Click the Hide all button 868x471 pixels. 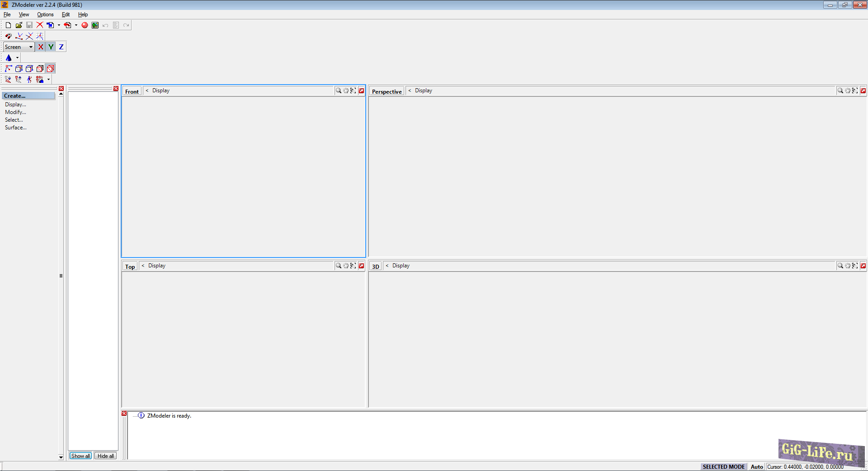tap(105, 456)
